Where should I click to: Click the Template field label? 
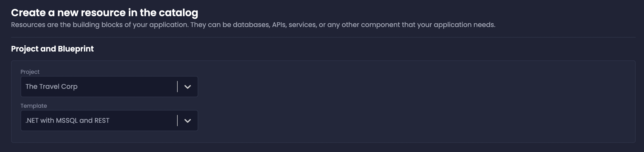tap(34, 106)
